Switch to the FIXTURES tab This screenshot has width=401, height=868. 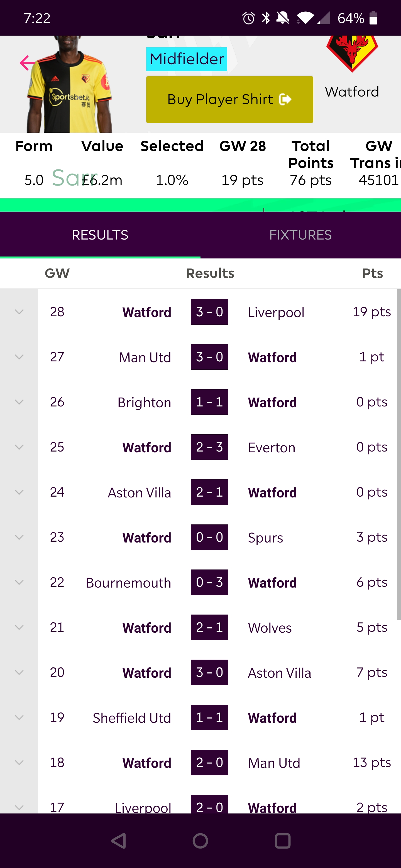301,235
